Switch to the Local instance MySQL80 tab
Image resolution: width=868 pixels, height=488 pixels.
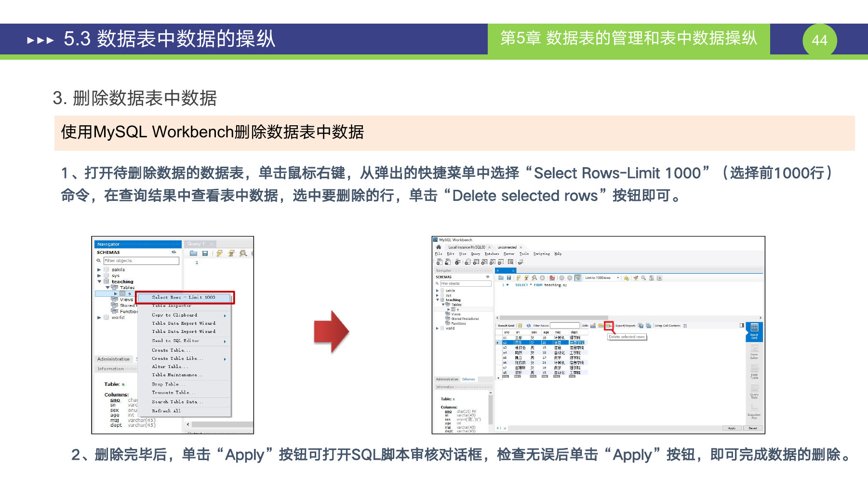coord(467,247)
